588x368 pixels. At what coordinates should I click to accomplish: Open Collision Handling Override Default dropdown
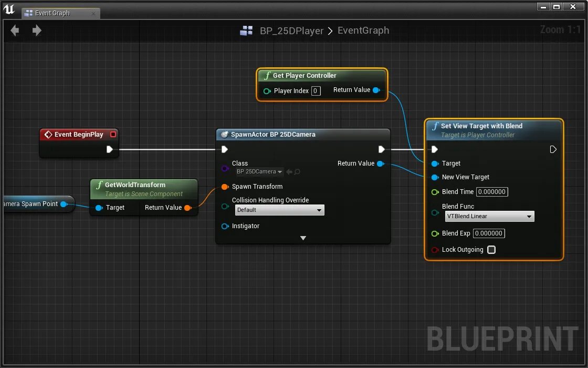(x=279, y=210)
